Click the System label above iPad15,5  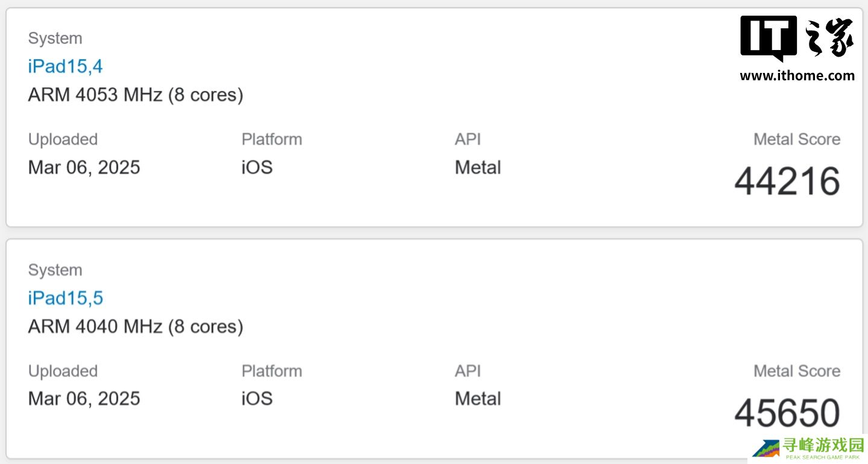pos(55,270)
